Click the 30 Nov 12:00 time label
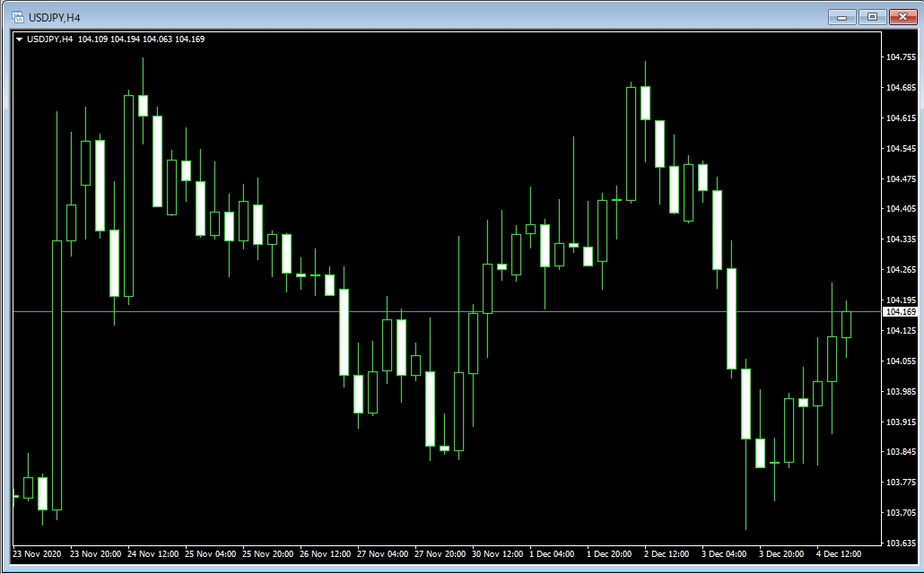924x574 pixels. 497,554
